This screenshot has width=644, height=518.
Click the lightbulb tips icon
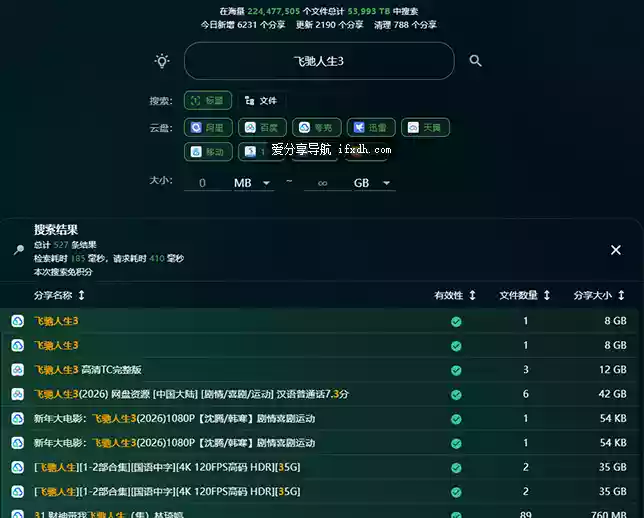coord(162,61)
